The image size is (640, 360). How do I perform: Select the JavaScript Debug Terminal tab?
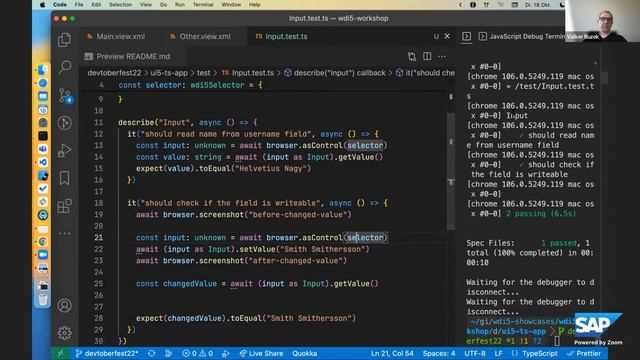(x=522, y=36)
